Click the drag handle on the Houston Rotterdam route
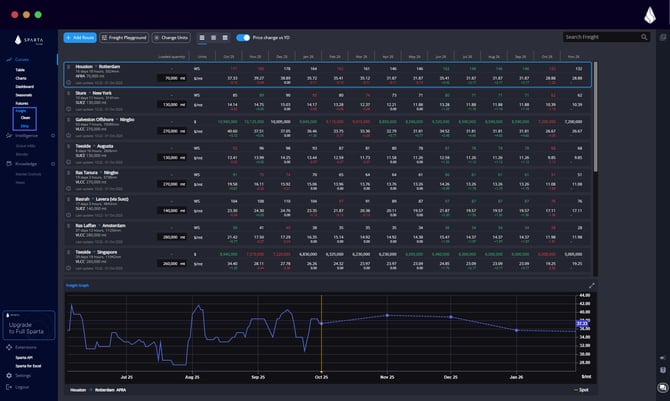This screenshot has height=401, width=670. 69,66
